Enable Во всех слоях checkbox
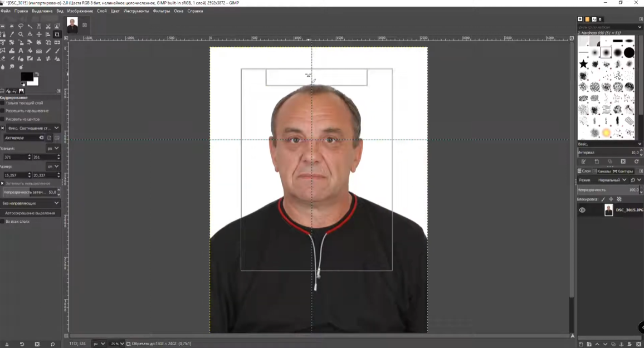 pyautogui.click(x=2, y=222)
